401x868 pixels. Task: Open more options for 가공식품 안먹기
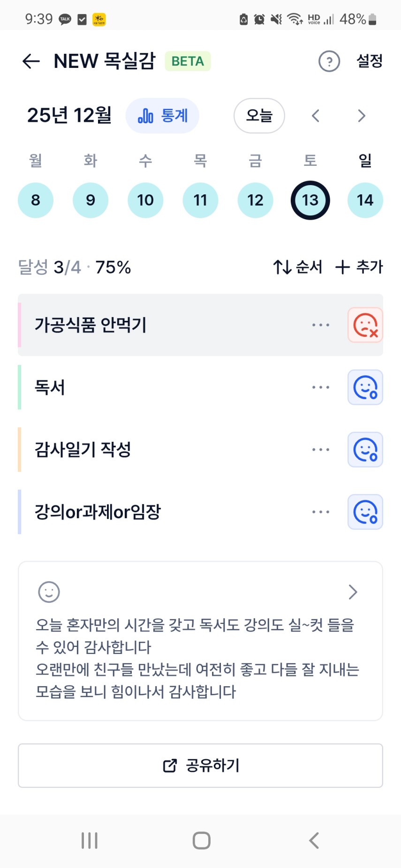point(321,325)
